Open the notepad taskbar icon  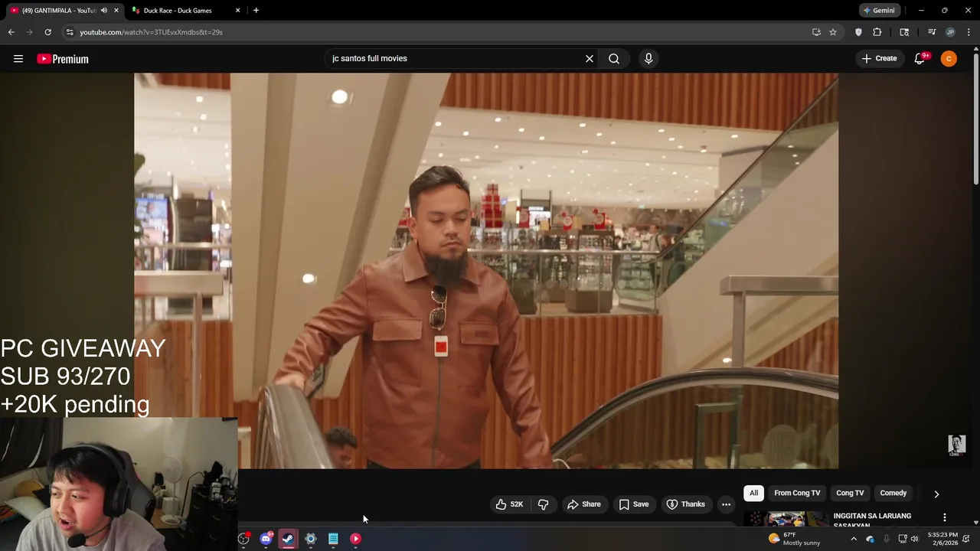click(333, 539)
